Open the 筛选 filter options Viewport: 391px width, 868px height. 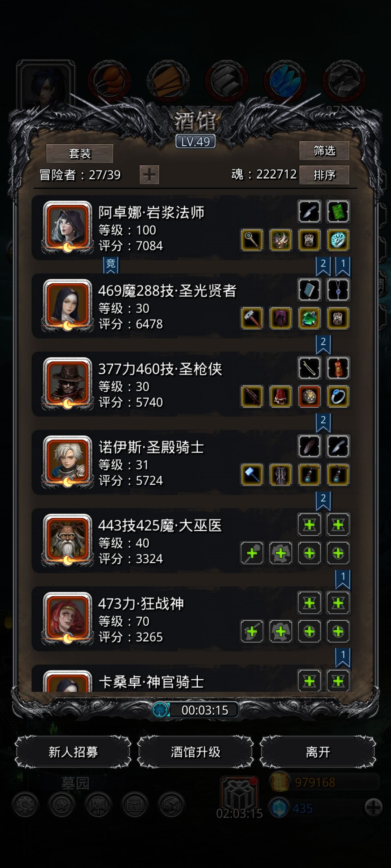click(324, 150)
